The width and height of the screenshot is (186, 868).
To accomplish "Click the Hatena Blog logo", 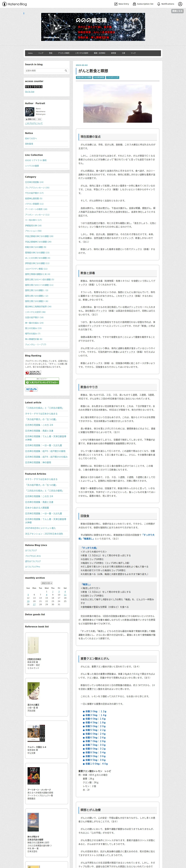I will [14, 4].
